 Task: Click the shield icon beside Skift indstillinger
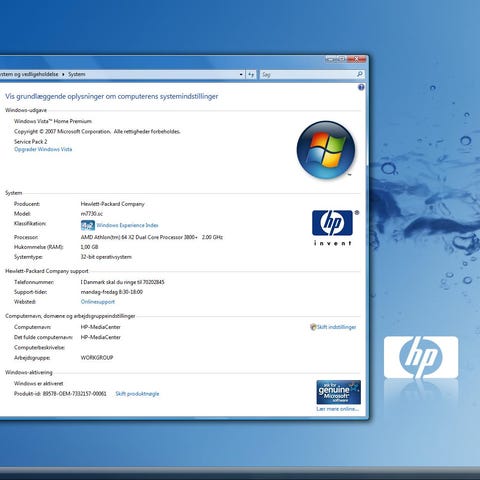pyautogui.click(x=313, y=327)
